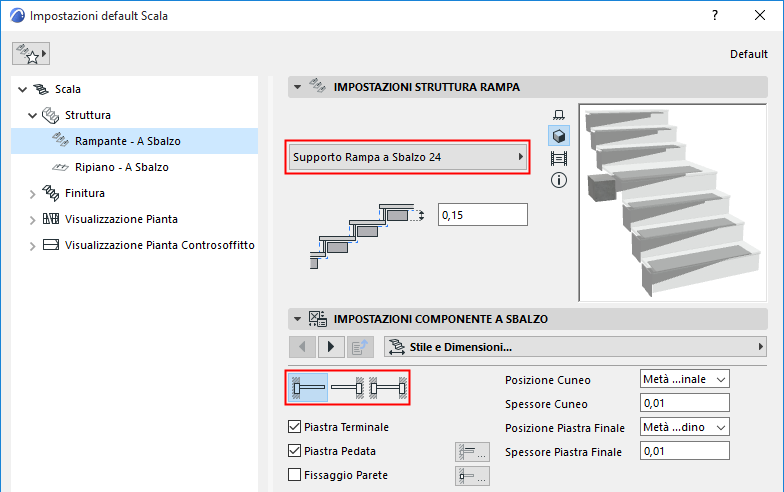Click the stair section diagram
Viewport: 784px width, 492px height.
click(366, 236)
